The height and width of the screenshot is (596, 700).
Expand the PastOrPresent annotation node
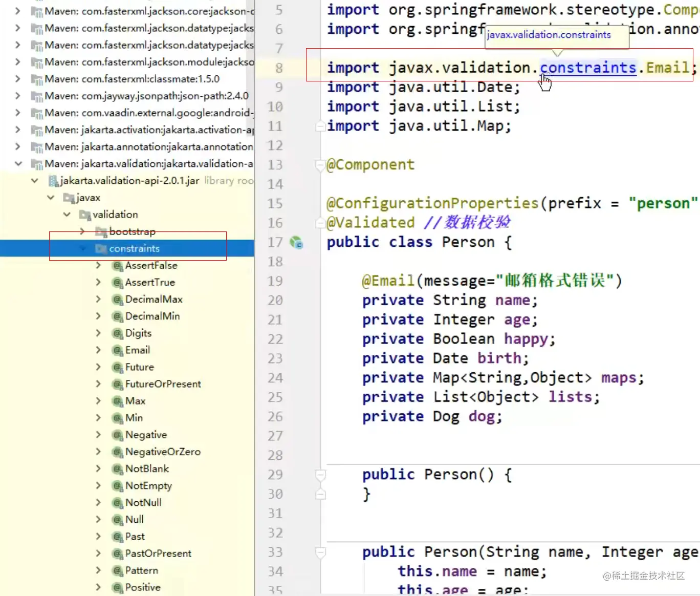coord(99,553)
